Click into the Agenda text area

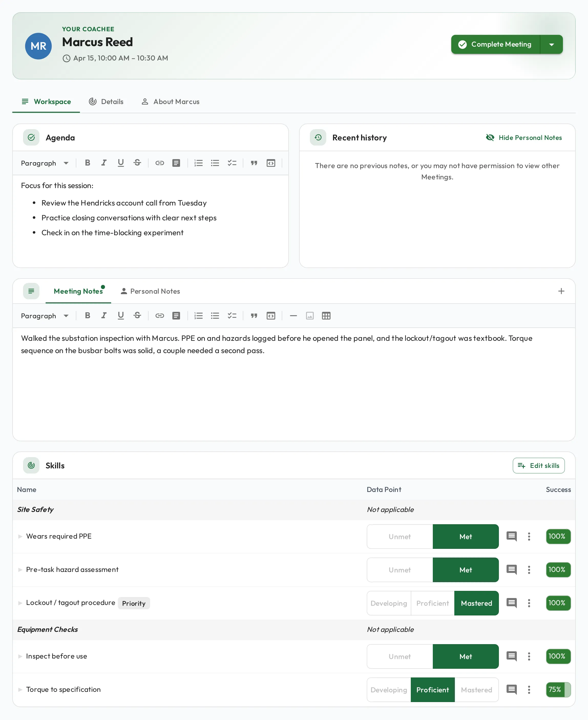tap(150, 221)
